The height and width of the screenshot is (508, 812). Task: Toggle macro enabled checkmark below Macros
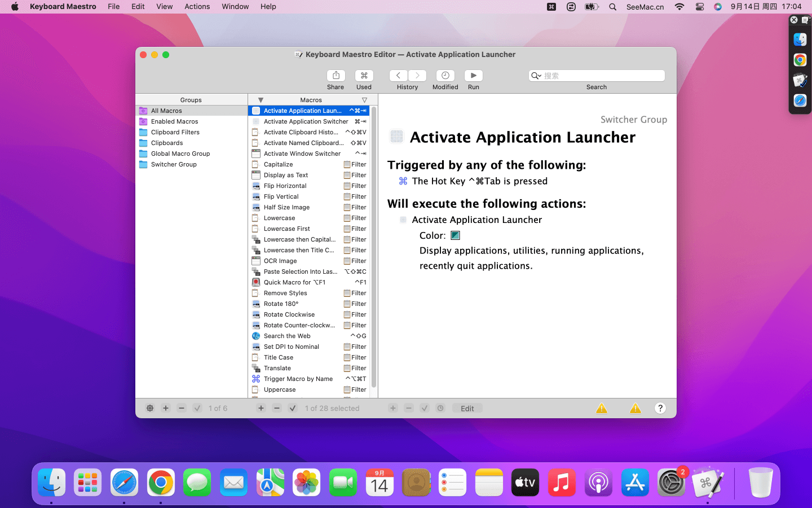click(293, 408)
